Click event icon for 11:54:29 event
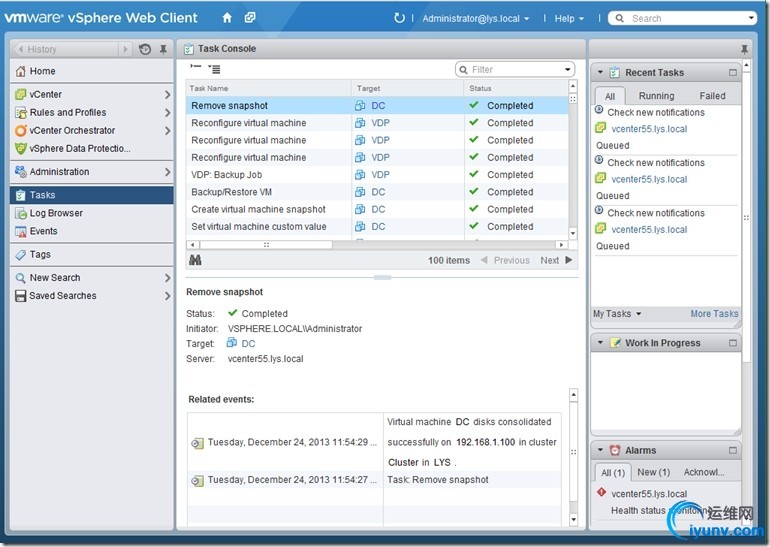The width and height of the screenshot is (770, 547). pos(197,443)
